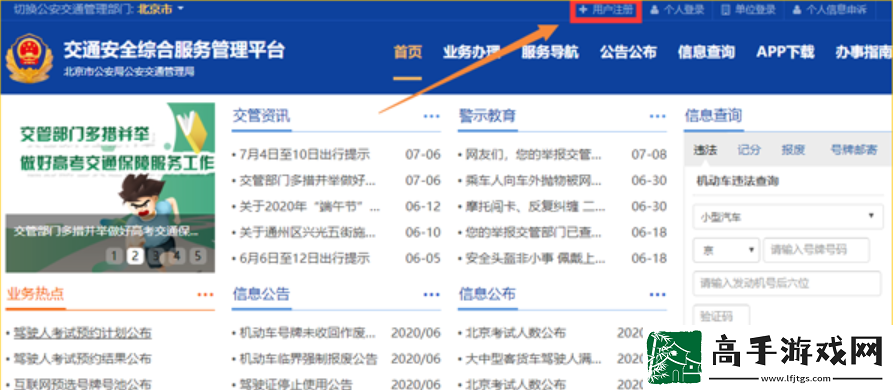
Task: Select the 违法 query tab
Action: coord(705,150)
